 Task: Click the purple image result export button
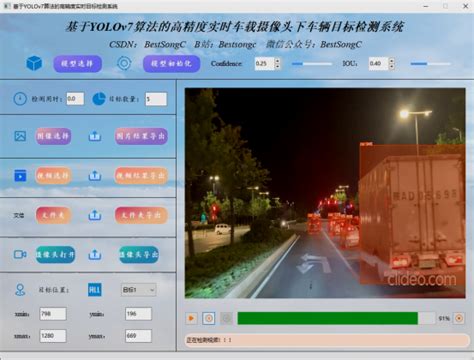141,136
